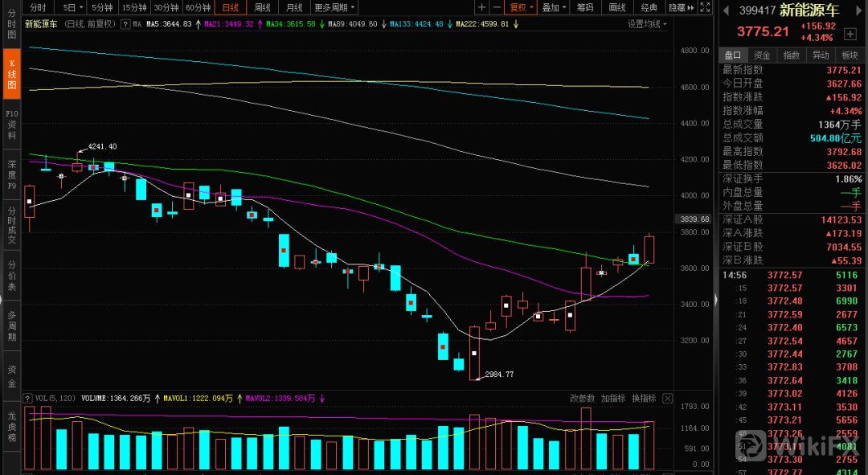Viewport: 868px width, 475px height.
Task: Collapse the right quote panel via splitter arrow
Action: (715, 300)
